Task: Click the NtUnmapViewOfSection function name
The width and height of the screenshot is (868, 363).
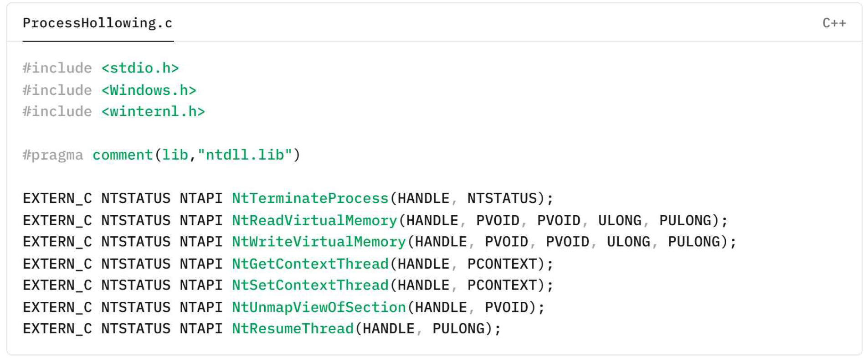Action: pos(318,307)
